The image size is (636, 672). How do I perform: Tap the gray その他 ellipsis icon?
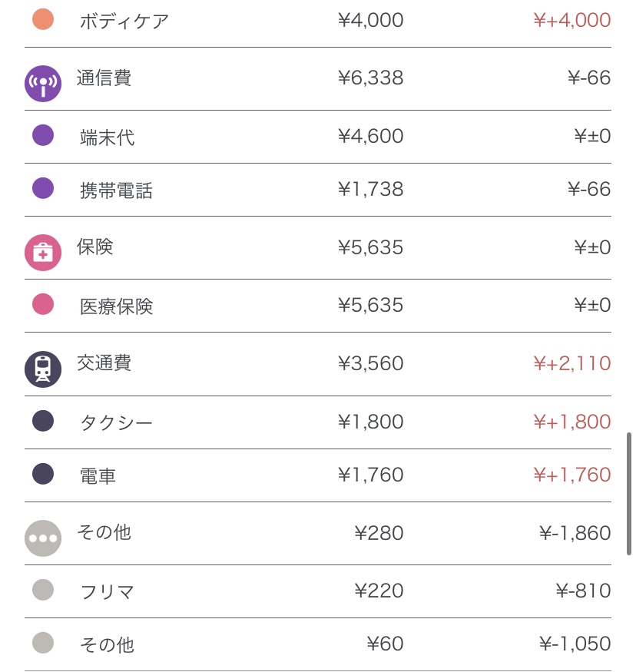43,538
